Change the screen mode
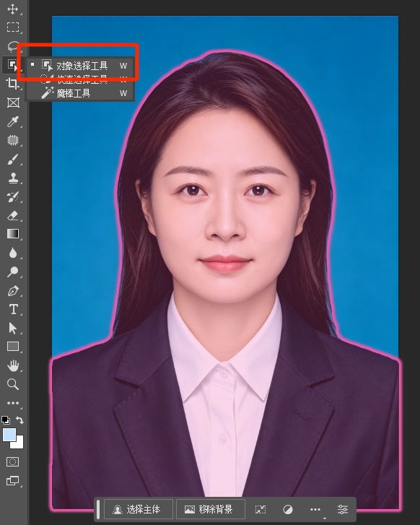Viewport: 420px width, 525px height. (13, 481)
